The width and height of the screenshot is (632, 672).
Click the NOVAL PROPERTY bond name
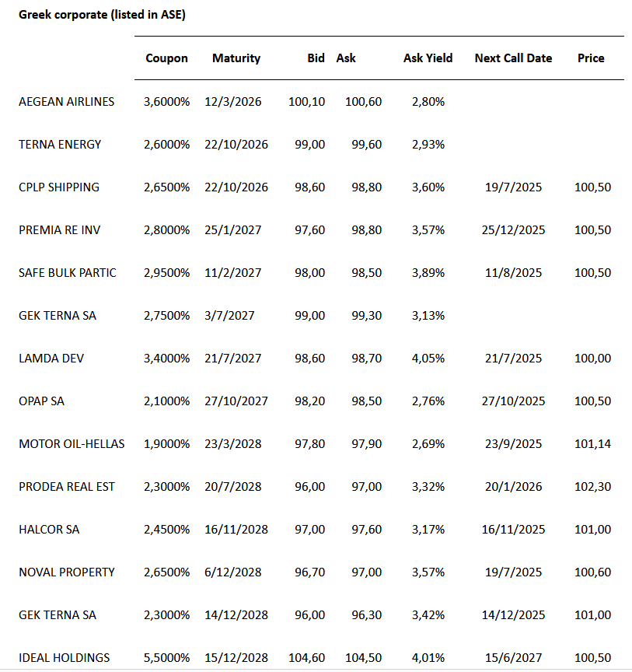67,572
